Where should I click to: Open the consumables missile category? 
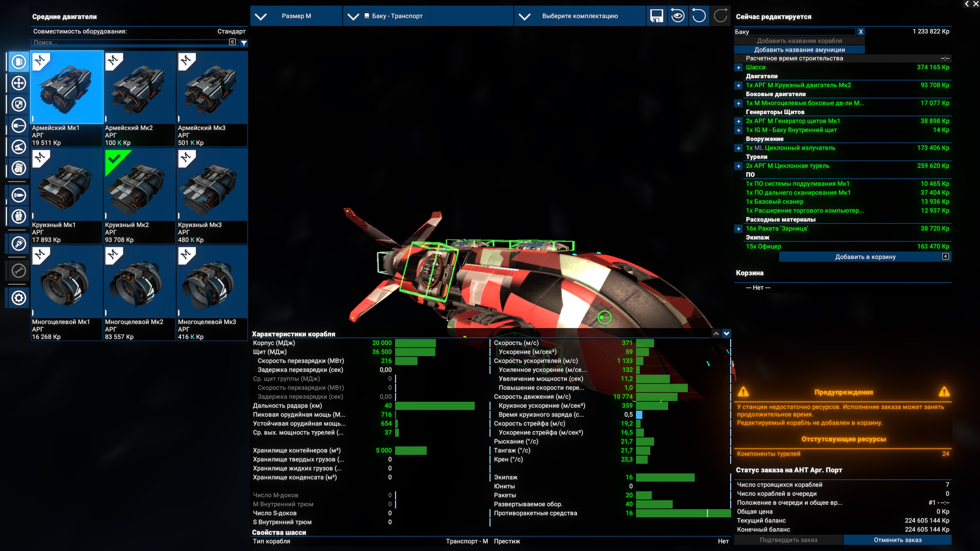click(x=19, y=195)
